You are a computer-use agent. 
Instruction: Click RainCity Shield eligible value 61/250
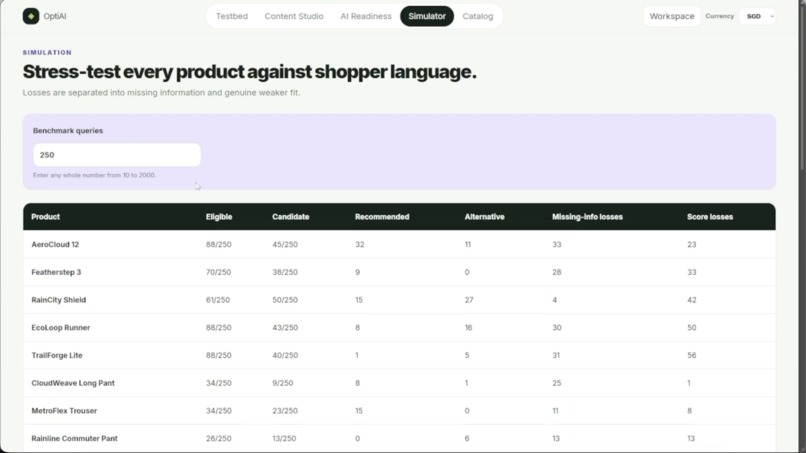tap(218, 300)
